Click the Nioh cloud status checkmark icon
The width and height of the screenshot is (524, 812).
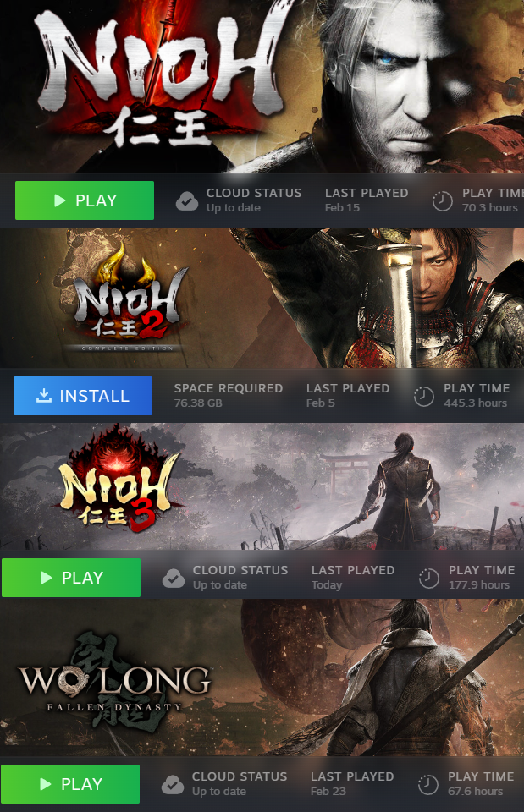click(x=186, y=201)
